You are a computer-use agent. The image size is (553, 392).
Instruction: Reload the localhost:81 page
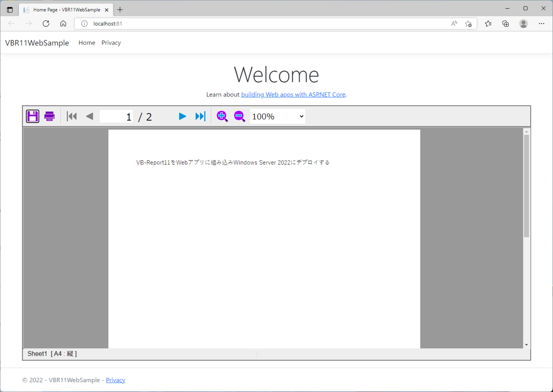click(46, 23)
